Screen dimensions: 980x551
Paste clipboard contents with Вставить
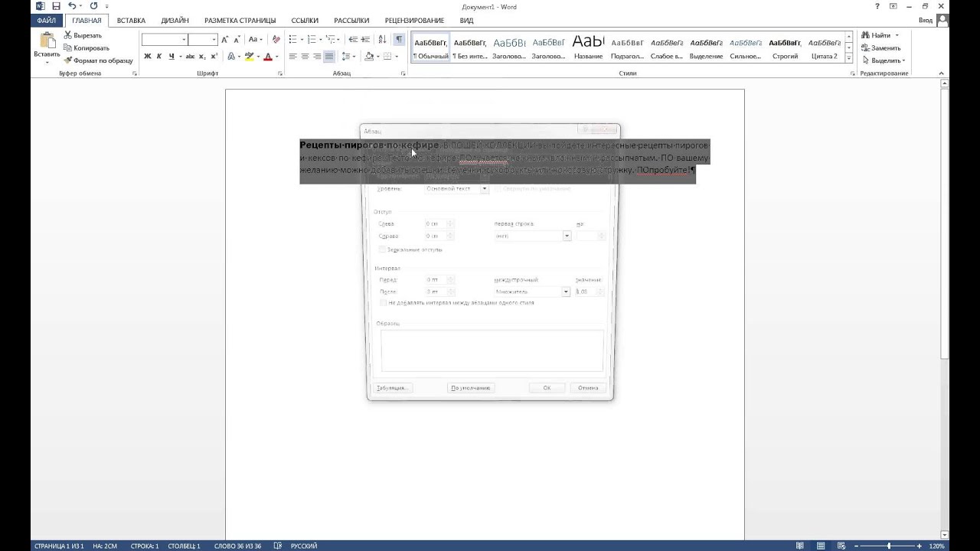tap(47, 47)
